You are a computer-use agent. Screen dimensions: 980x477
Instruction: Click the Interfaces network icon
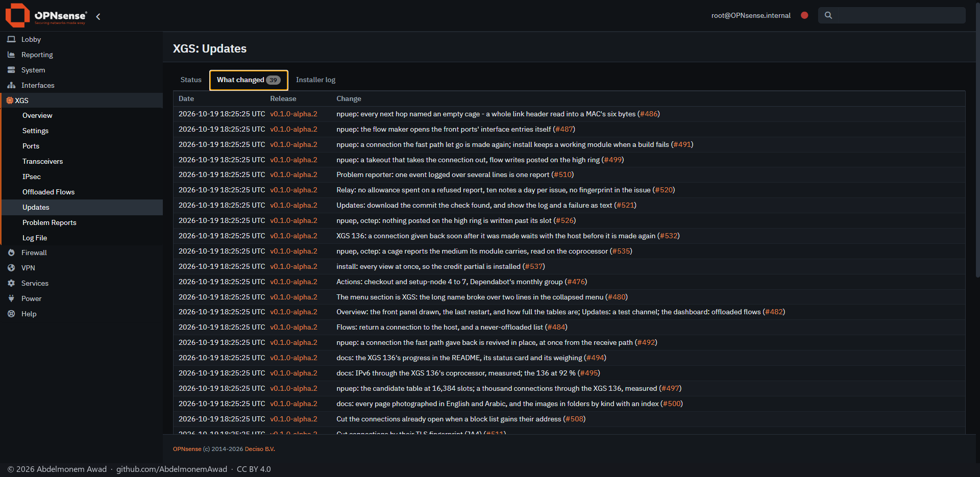(11, 85)
